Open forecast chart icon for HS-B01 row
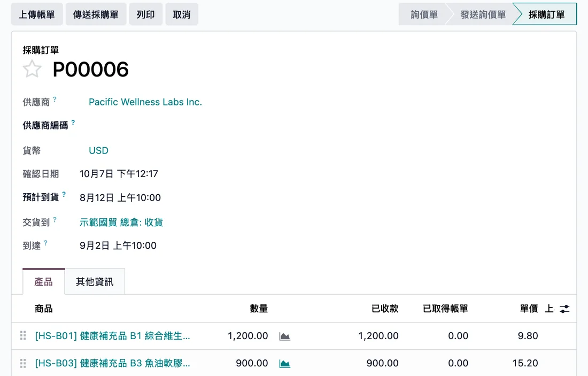The width and height of the screenshot is (588, 376). (x=284, y=336)
